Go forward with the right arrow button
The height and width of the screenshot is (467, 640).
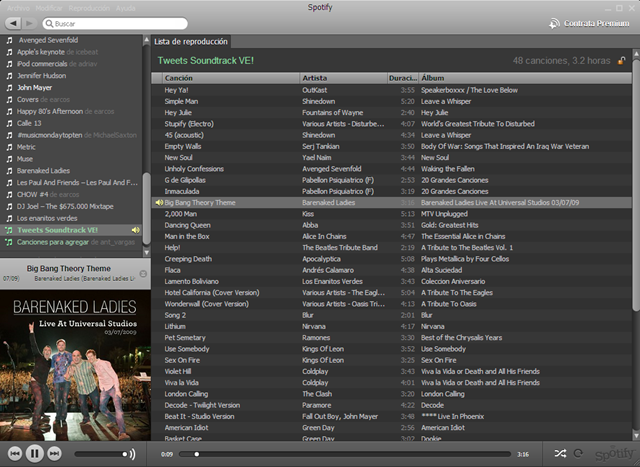click(x=29, y=23)
